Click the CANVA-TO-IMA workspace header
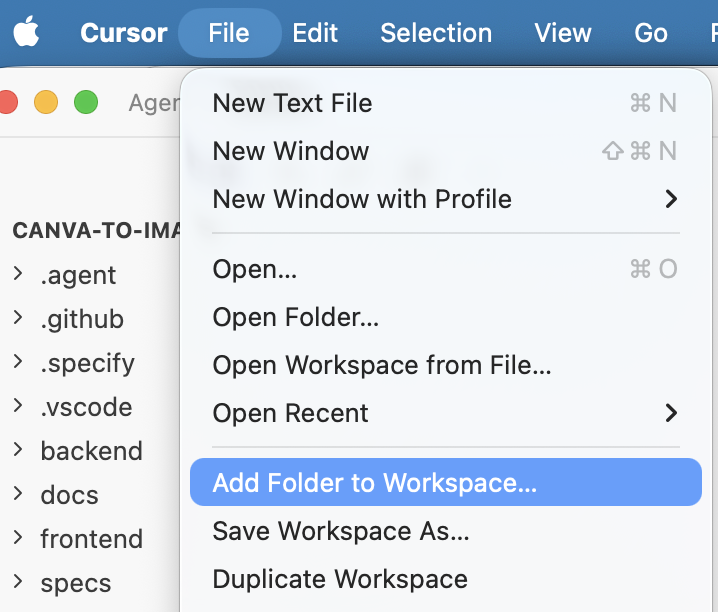718x612 pixels. [x=96, y=230]
